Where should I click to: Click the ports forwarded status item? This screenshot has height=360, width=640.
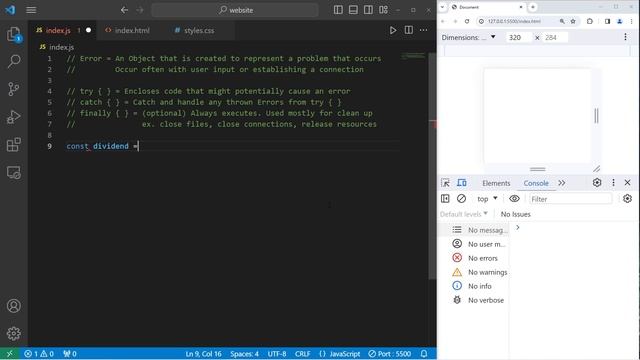point(70,354)
